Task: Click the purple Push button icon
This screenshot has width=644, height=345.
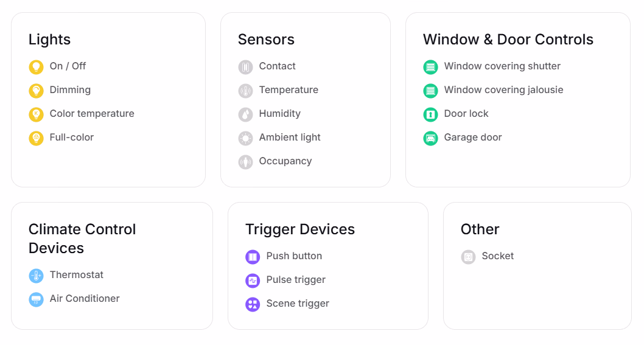Action: click(x=253, y=257)
